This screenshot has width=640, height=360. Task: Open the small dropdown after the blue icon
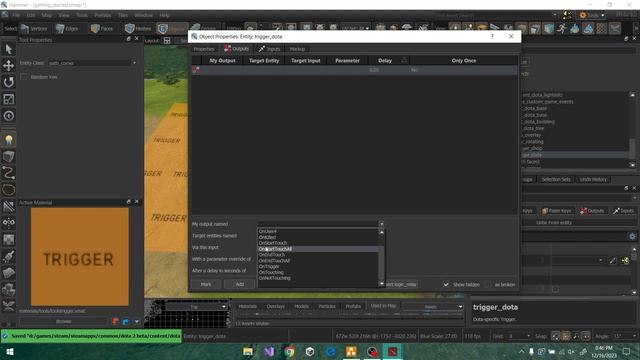coord(136,322)
